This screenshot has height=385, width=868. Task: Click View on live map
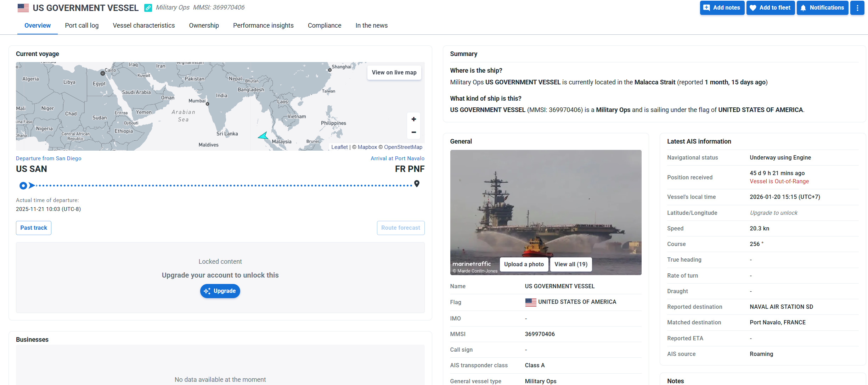click(x=394, y=72)
